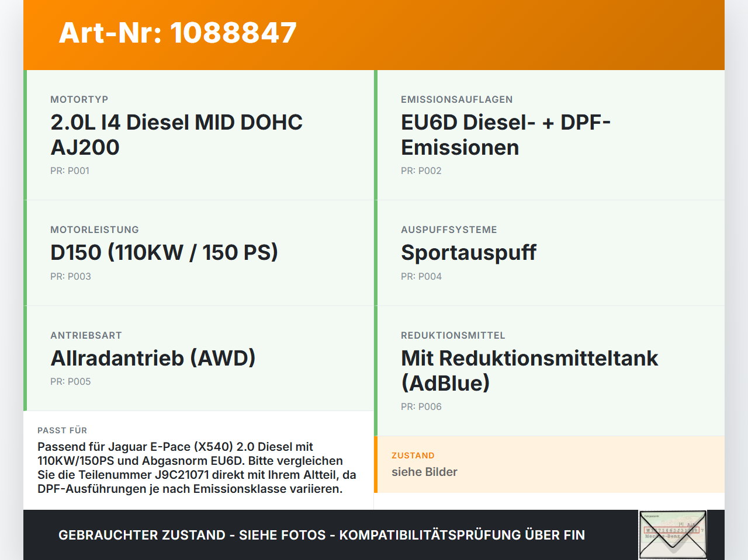Click the PR: P005 code
748x560 pixels.
tap(71, 381)
